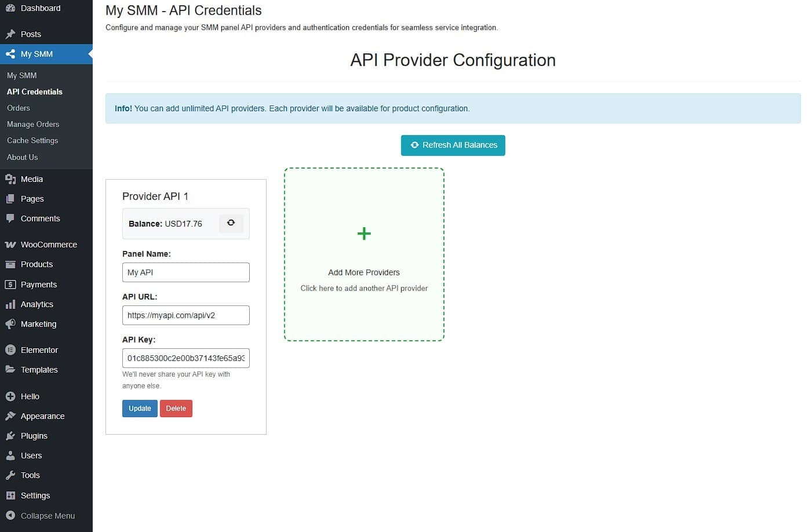The width and height of the screenshot is (809, 532).
Task: Go to Cache Settings submenu page
Action: (32, 140)
